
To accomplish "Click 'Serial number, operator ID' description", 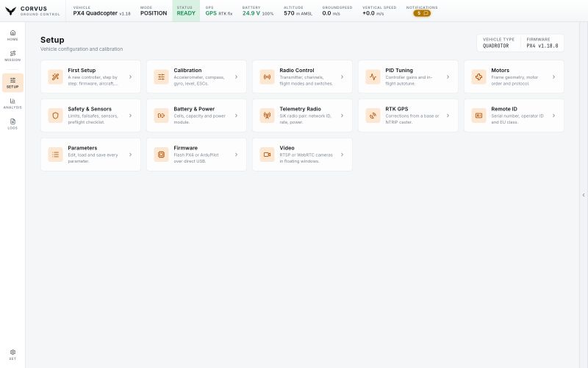I will point(517,116).
